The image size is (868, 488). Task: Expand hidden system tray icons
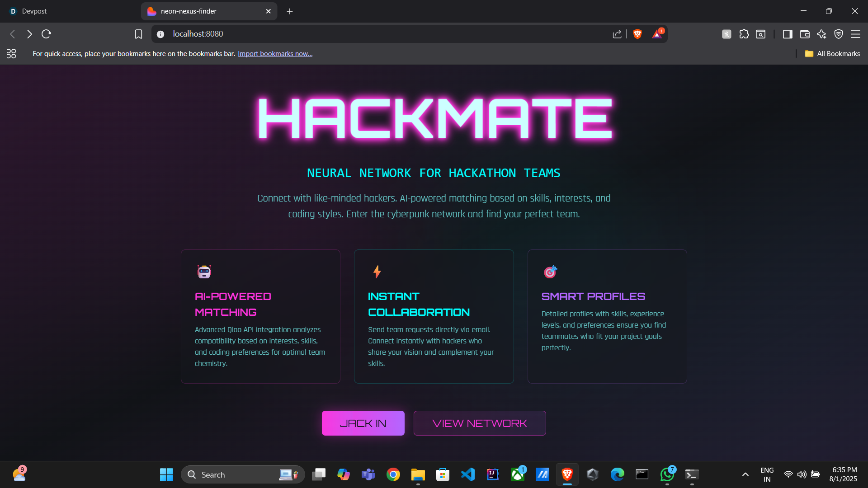click(x=745, y=474)
